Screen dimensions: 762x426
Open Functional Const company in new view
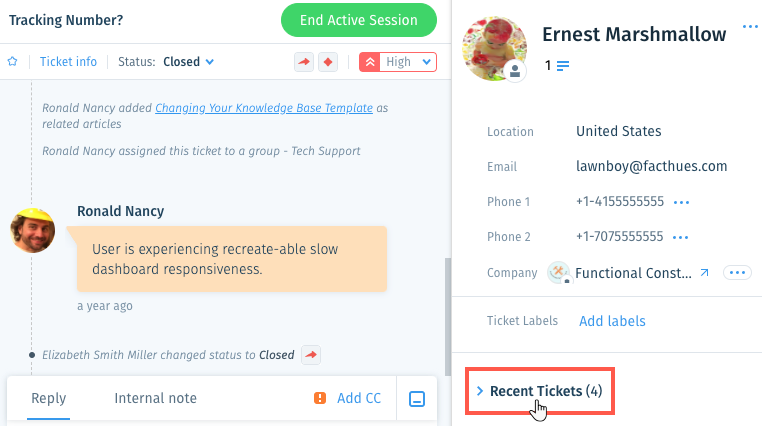(x=704, y=273)
